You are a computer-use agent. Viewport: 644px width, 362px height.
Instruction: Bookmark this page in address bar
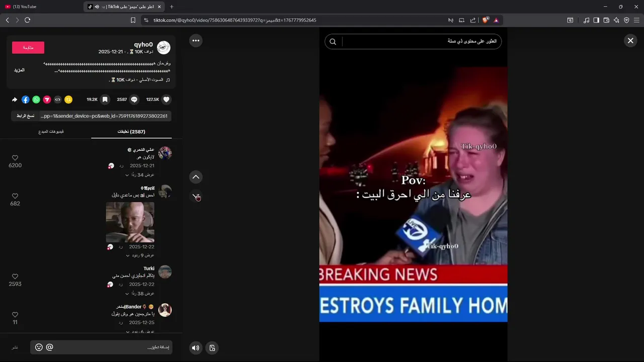pos(133,20)
